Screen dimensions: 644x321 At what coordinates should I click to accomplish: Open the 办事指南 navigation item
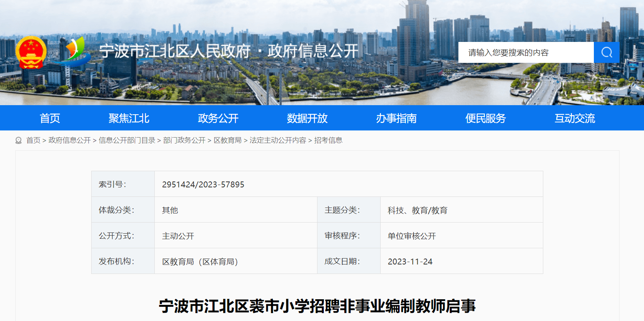click(x=396, y=118)
